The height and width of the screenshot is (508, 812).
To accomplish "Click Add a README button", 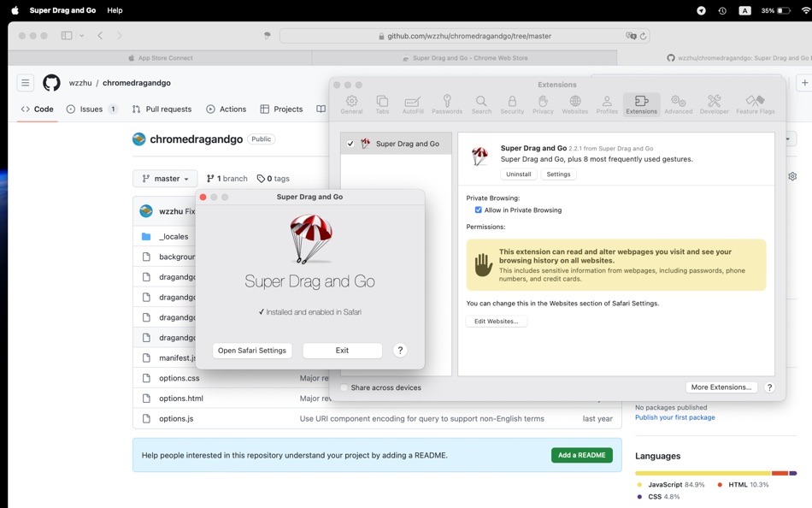I will [581, 455].
